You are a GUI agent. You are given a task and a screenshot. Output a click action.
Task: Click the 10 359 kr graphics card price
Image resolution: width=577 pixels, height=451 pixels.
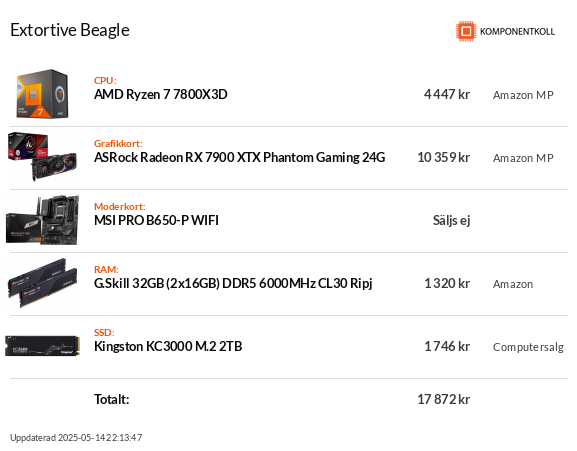(x=443, y=157)
